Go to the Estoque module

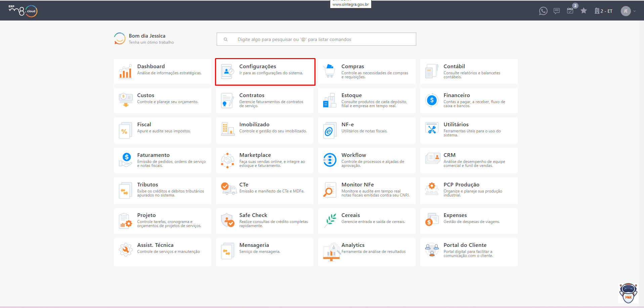[367, 100]
